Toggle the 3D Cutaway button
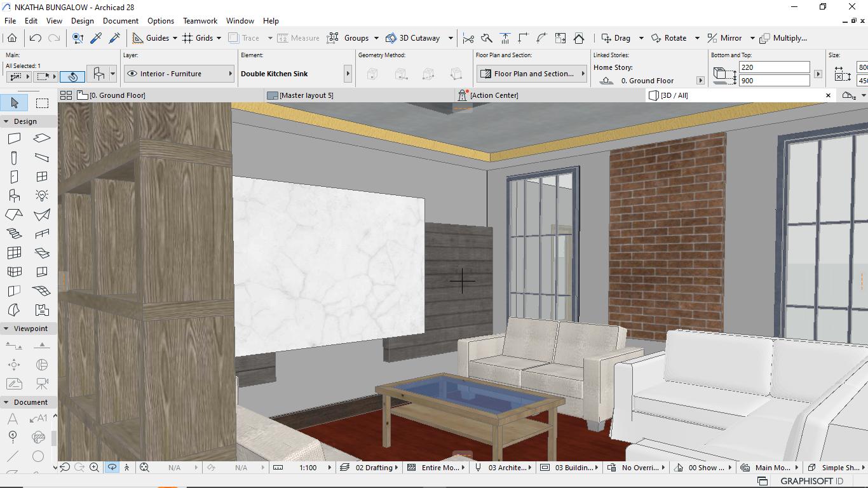This screenshot has height=488, width=868. coord(413,38)
